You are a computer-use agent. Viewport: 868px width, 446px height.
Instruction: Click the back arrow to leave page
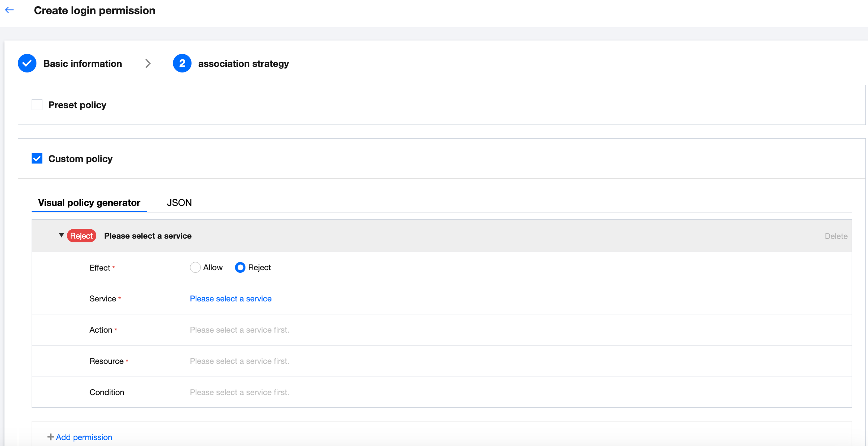[9, 10]
